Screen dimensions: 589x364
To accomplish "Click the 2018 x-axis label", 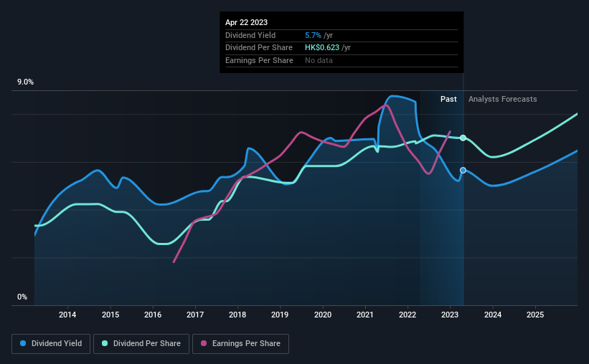I will (237, 315).
